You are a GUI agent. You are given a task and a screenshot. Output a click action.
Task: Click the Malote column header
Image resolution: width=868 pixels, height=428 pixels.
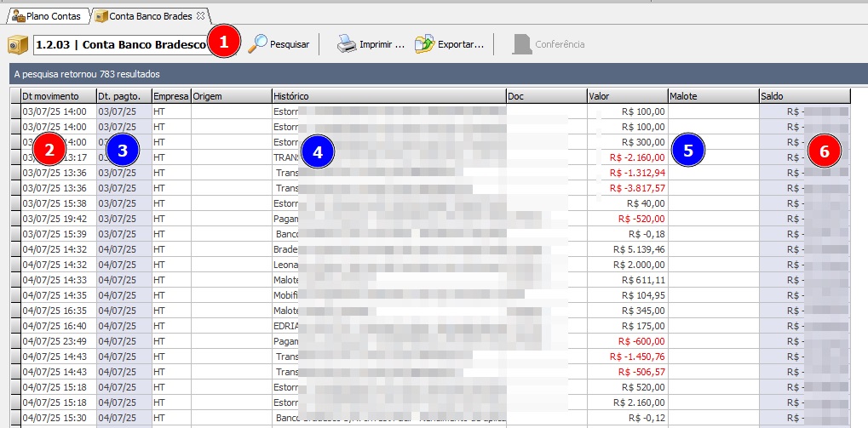[x=712, y=96]
